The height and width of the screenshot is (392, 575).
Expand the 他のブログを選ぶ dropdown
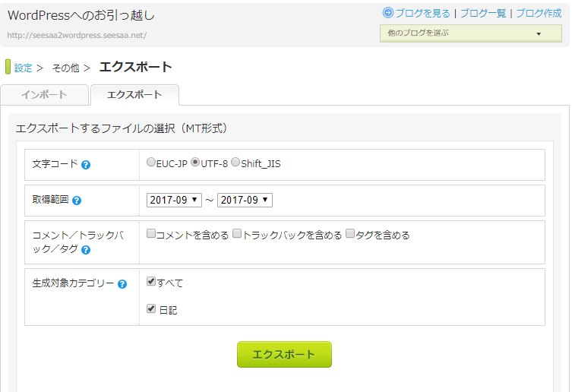click(471, 33)
